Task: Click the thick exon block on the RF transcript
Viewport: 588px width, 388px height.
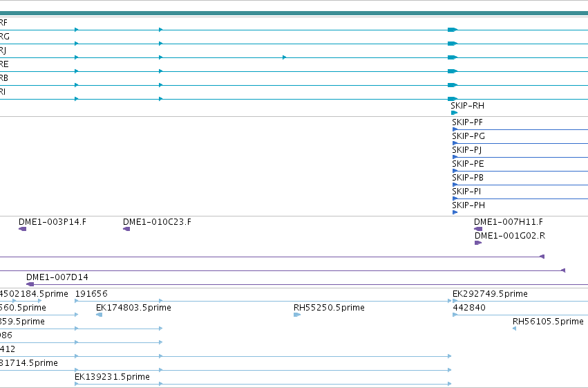Action: point(453,30)
